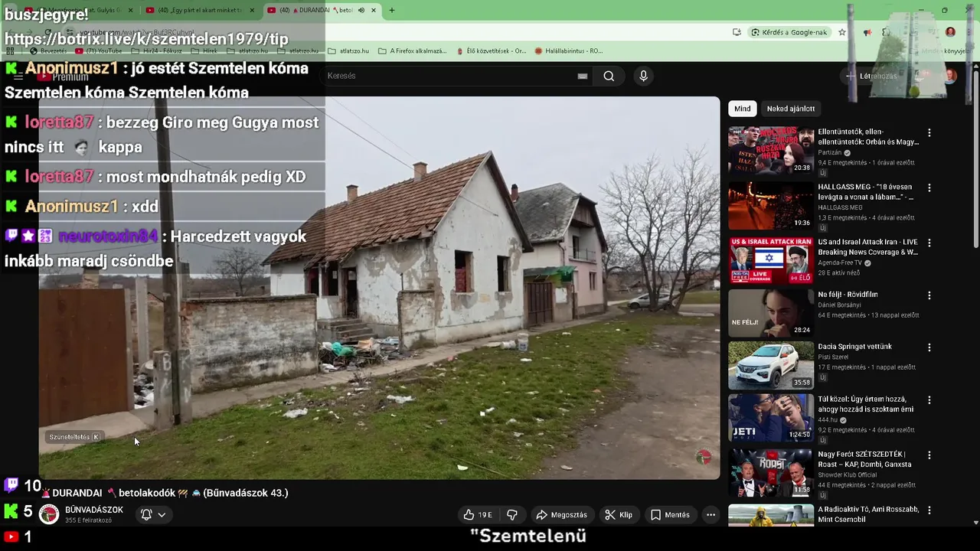
Task: Open the Ne félj! Rövidfilm thumbnail
Action: 771,312
